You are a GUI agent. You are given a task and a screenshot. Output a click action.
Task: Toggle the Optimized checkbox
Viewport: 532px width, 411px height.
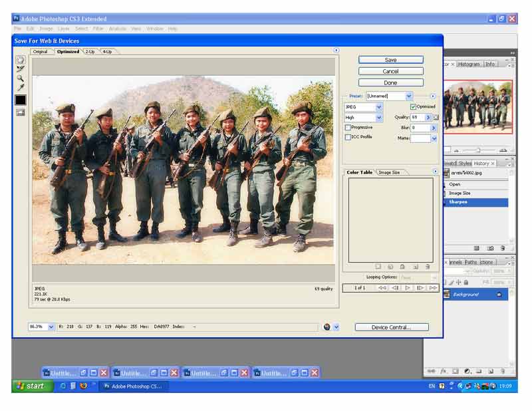413,106
